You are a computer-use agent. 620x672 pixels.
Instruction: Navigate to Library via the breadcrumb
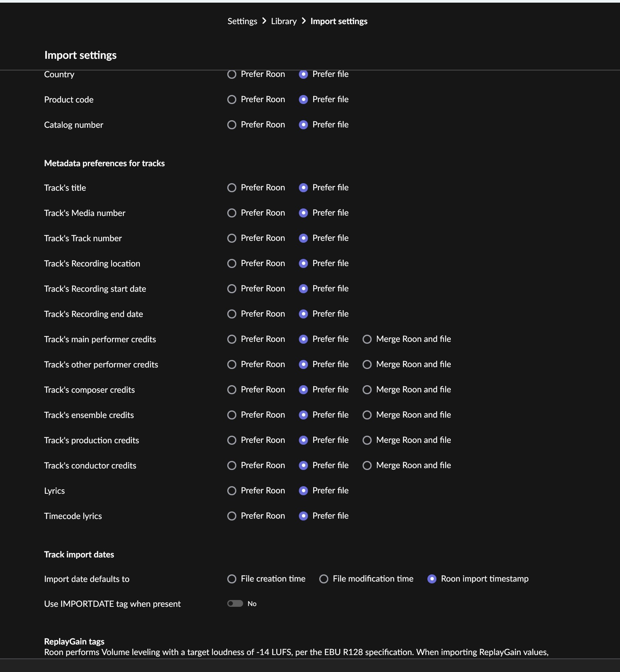283,21
